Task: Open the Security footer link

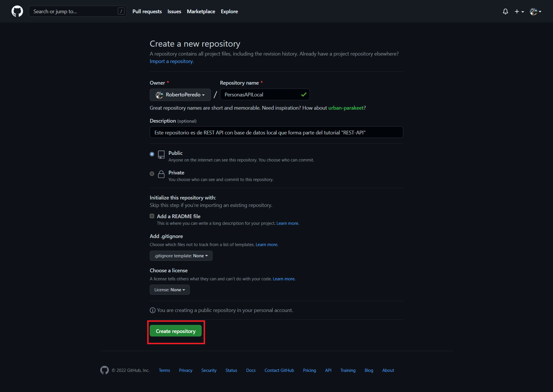Action: tap(209, 370)
